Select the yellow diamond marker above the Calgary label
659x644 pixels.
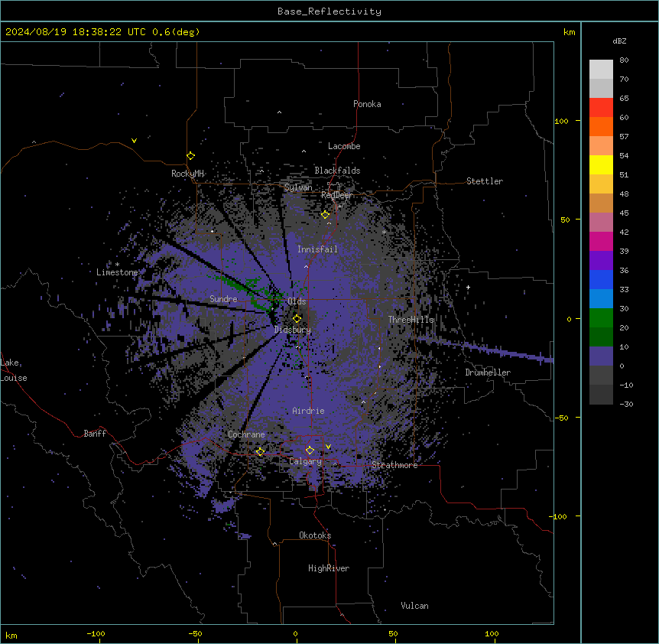tap(310, 450)
